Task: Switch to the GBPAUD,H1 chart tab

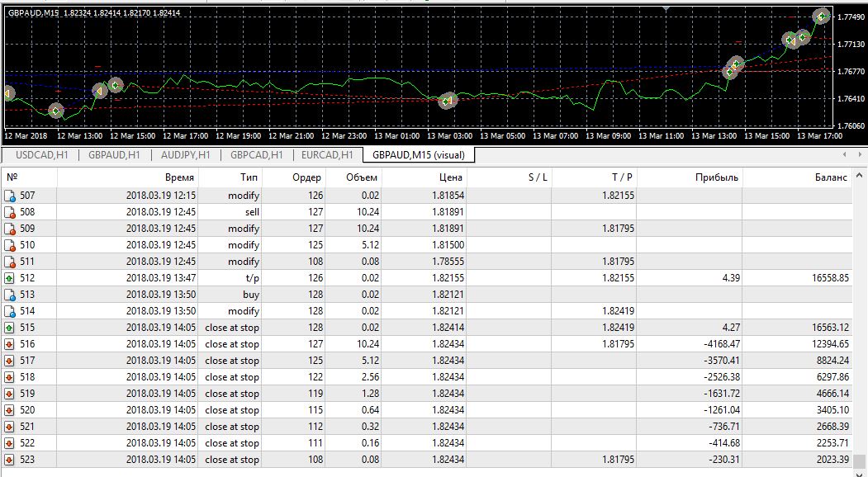Action: click(x=114, y=155)
